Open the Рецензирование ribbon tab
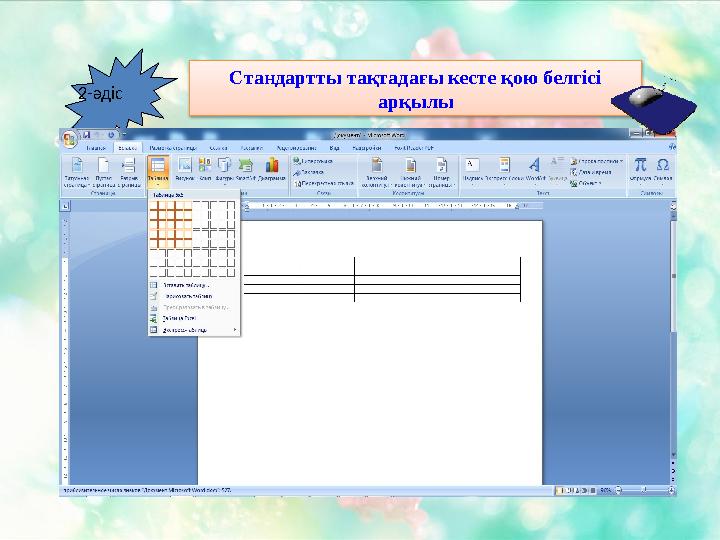This screenshot has width=720, height=540. coord(297,148)
